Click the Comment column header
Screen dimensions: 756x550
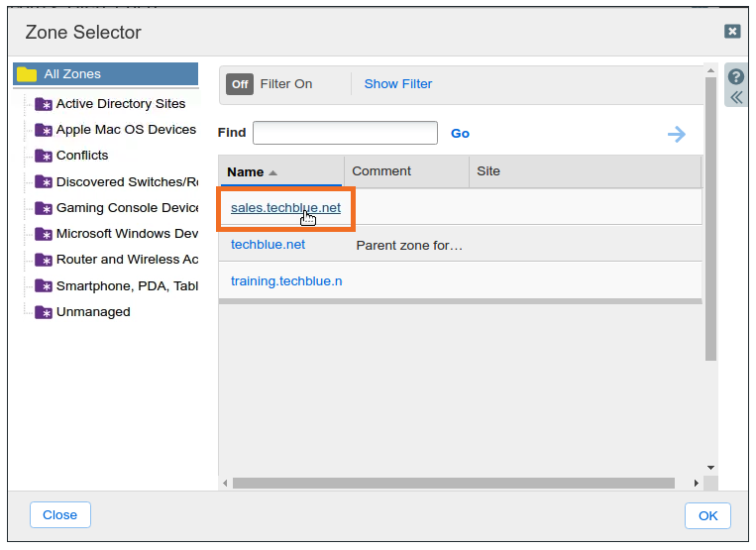381,171
